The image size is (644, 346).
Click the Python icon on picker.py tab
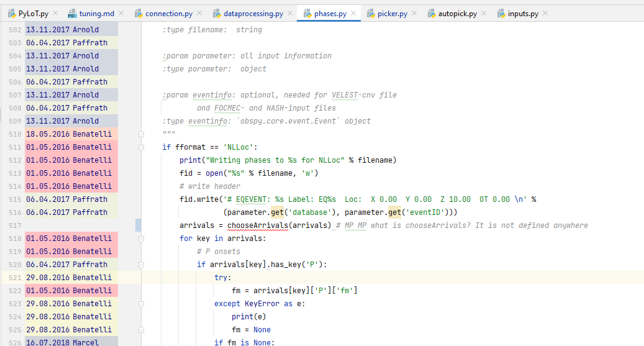click(x=370, y=14)
